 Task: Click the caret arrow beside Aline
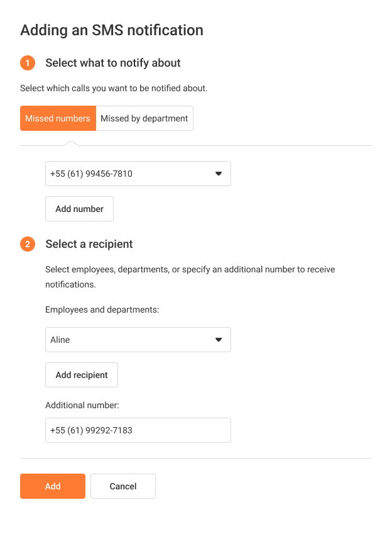[219, 340]
